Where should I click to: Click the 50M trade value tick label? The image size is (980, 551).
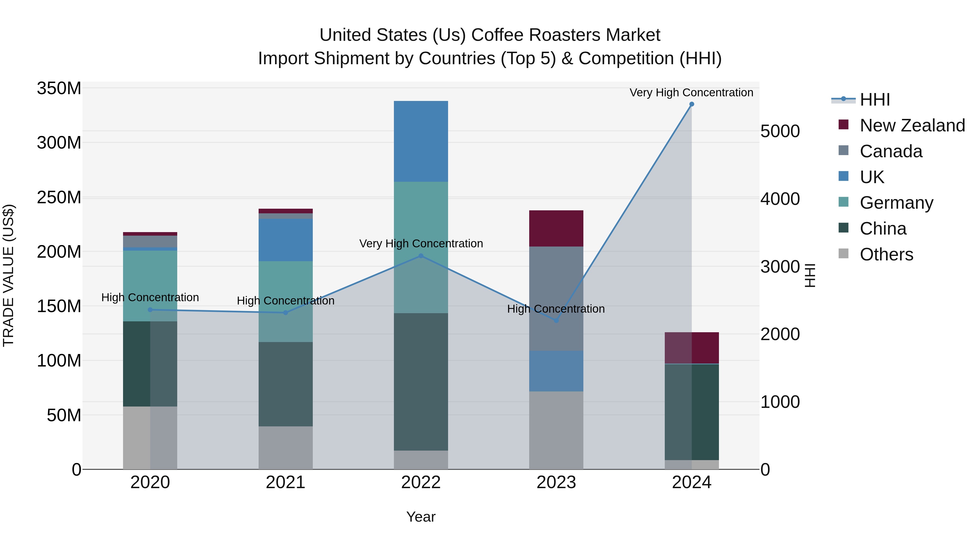[x=64, y=415]
